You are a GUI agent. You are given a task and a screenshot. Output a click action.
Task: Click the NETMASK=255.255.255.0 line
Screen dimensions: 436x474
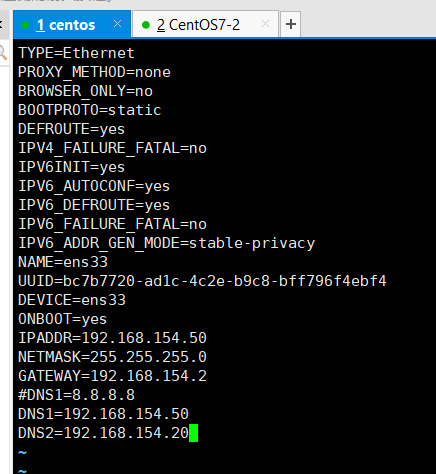tap(112, 357)
